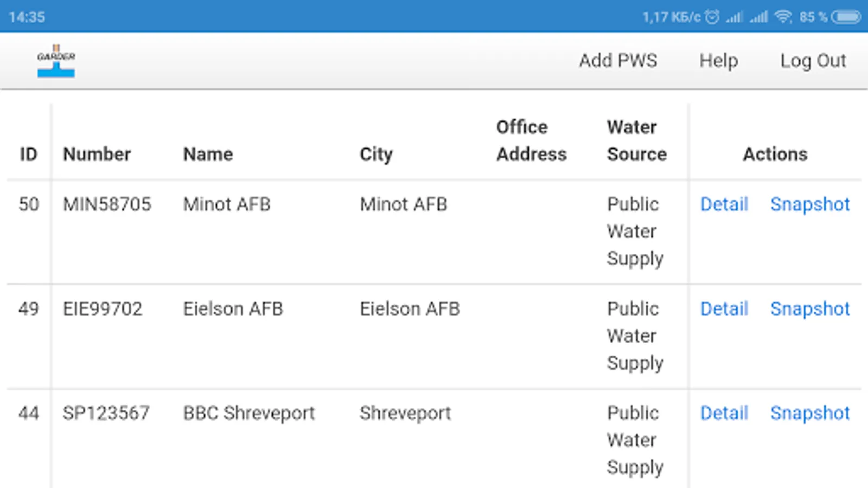Open the Help menu item
The width and height of the screenshot is (868, 488).
(718, 61)
